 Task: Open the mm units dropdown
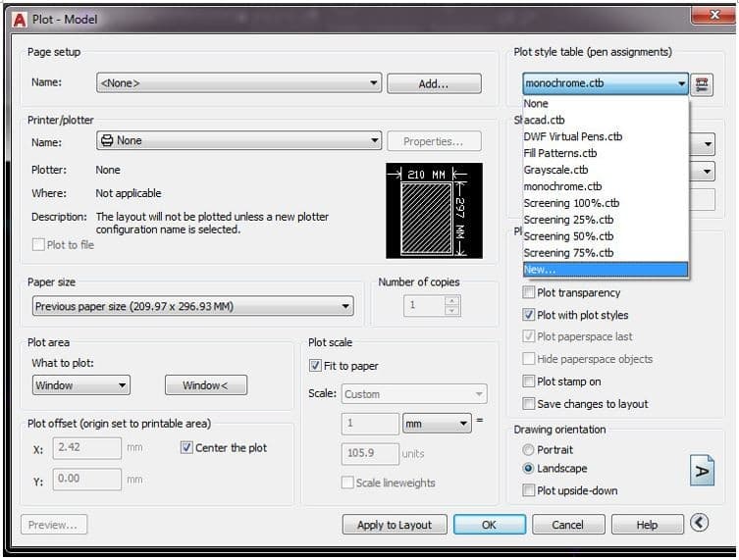(x=437, y=424)
